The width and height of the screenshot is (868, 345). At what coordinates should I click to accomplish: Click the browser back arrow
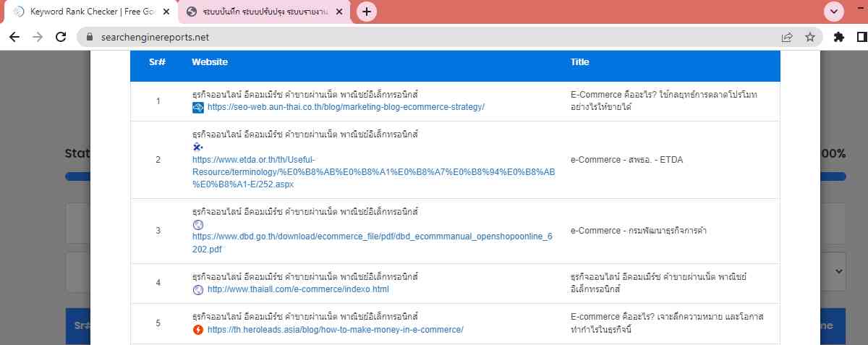point(14,37)
